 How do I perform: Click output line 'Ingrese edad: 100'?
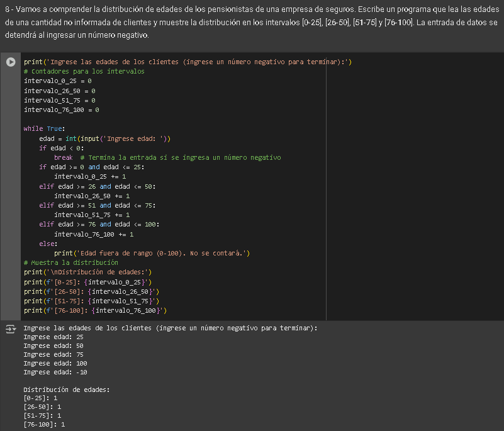(x=55, y=364)
